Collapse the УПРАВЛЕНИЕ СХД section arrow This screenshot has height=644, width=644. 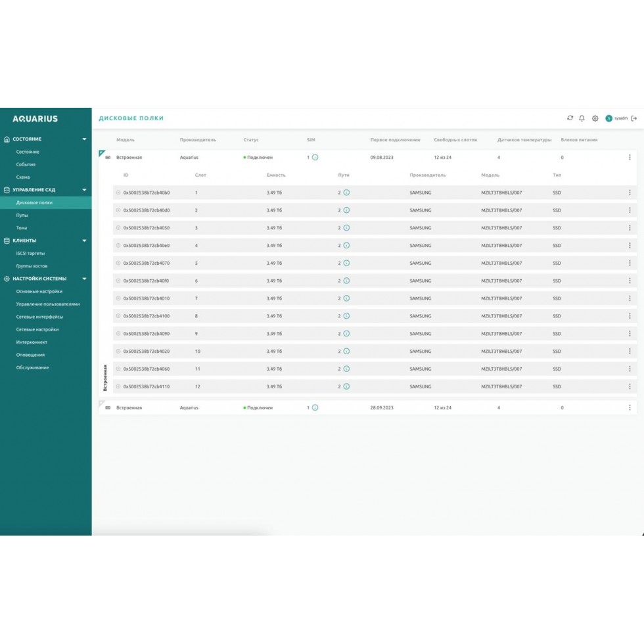click(x=84, y=190)
